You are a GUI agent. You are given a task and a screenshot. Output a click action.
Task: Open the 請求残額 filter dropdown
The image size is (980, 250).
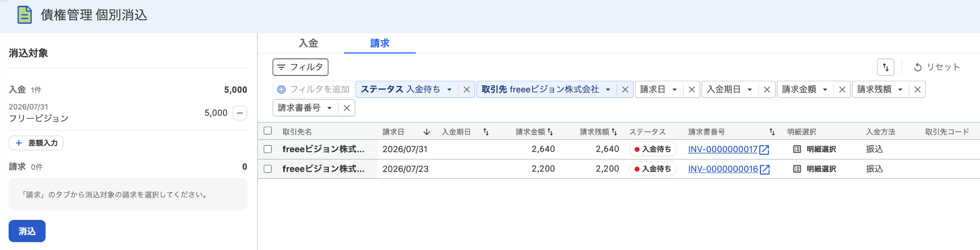(900, 89)
